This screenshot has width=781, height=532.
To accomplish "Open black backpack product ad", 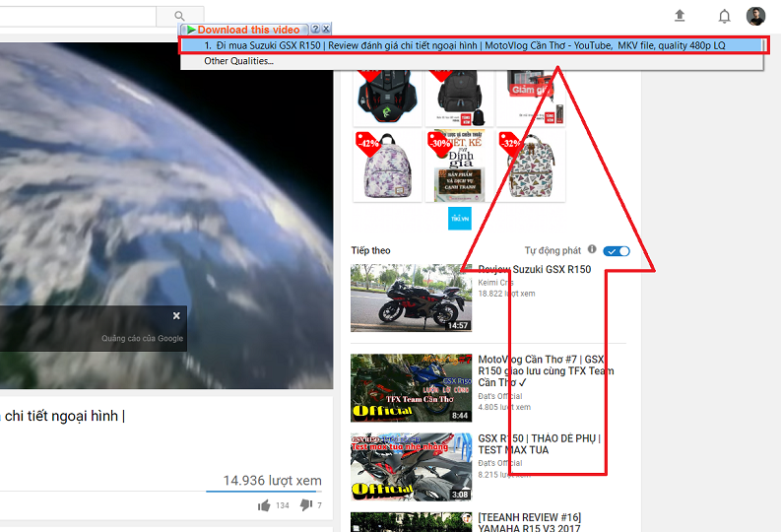I will (459, 98).
